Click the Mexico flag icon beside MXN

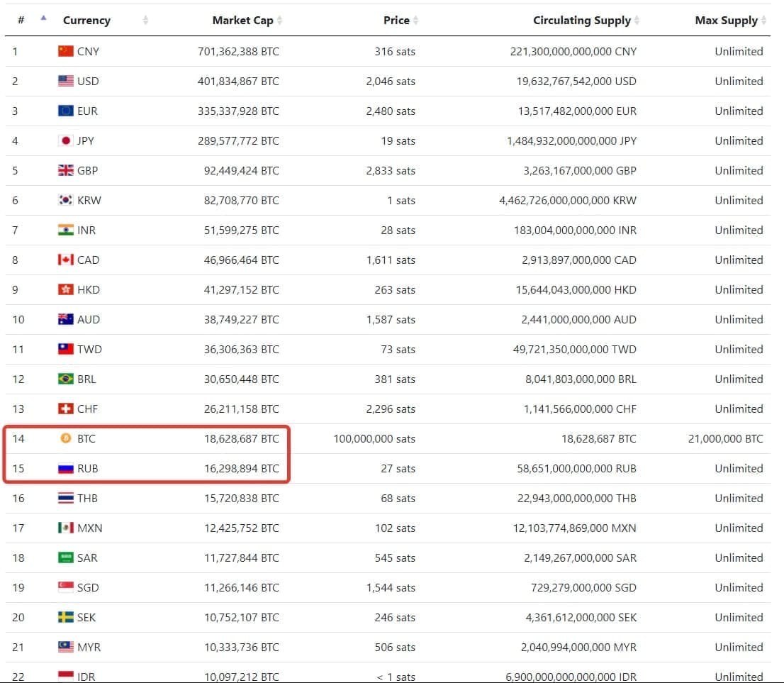tap(65, 528)
